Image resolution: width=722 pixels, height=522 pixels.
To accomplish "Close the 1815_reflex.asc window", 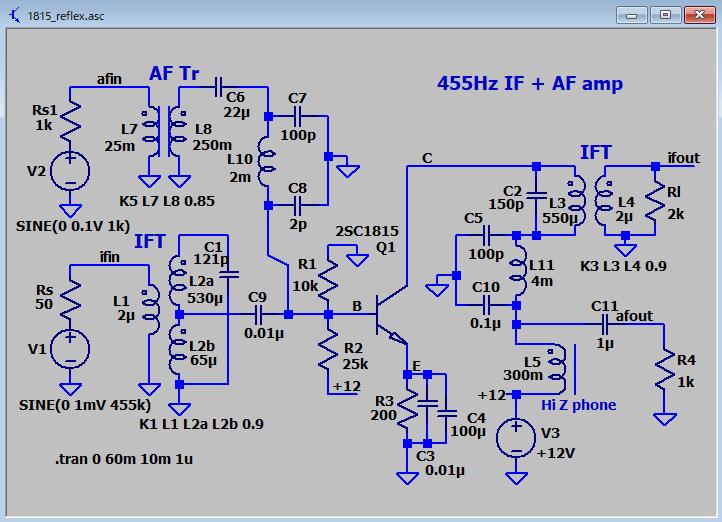I will point(699,15).
